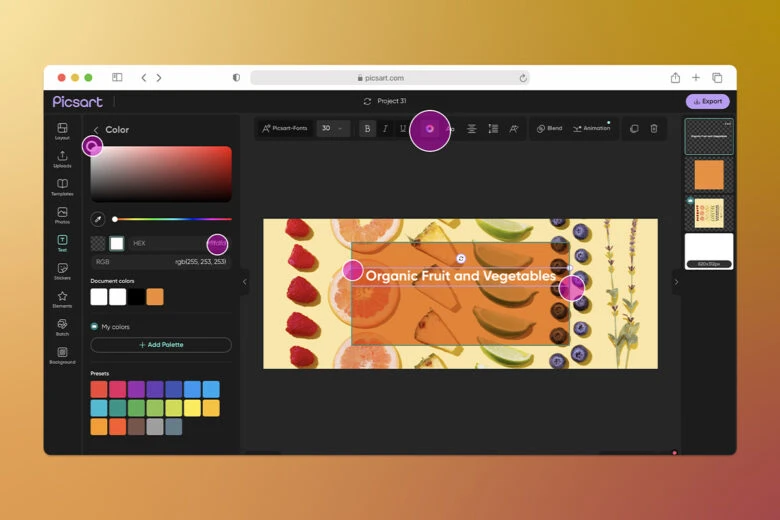The image size is (780, 520).
Task: Toggle italic text formatting
Action: coord(385,128)
